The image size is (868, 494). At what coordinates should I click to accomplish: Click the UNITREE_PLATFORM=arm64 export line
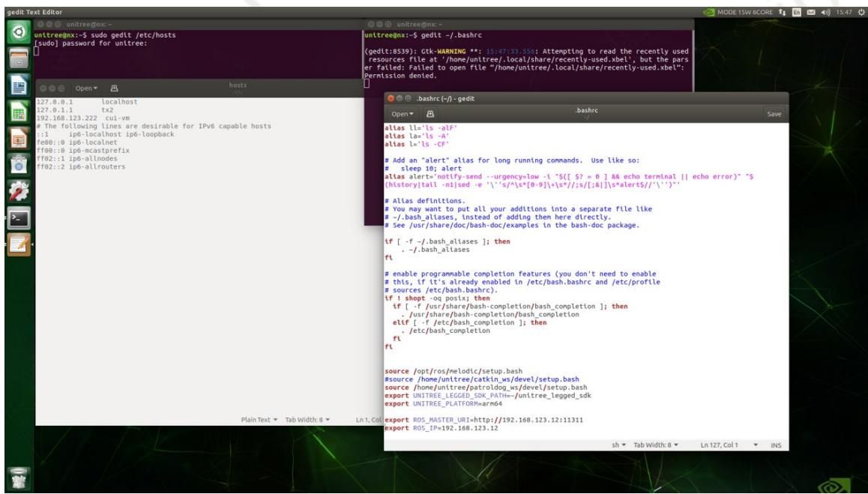tap(444, 404)
